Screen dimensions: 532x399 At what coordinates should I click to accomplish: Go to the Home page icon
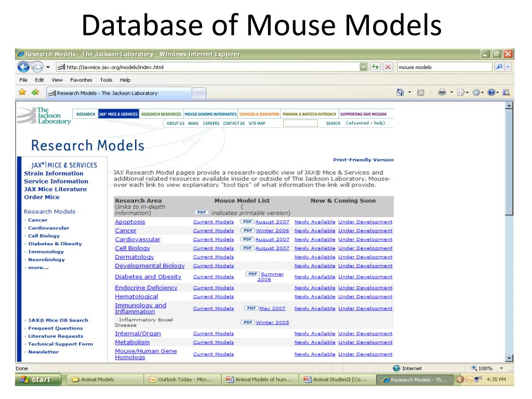tap(400, 93)
